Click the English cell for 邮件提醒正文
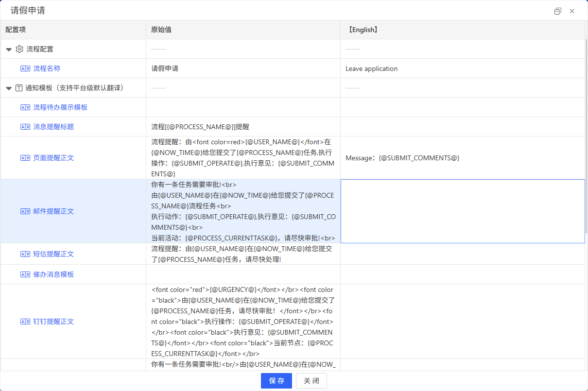This screenshot has height=391, width=588. point(462,211)
